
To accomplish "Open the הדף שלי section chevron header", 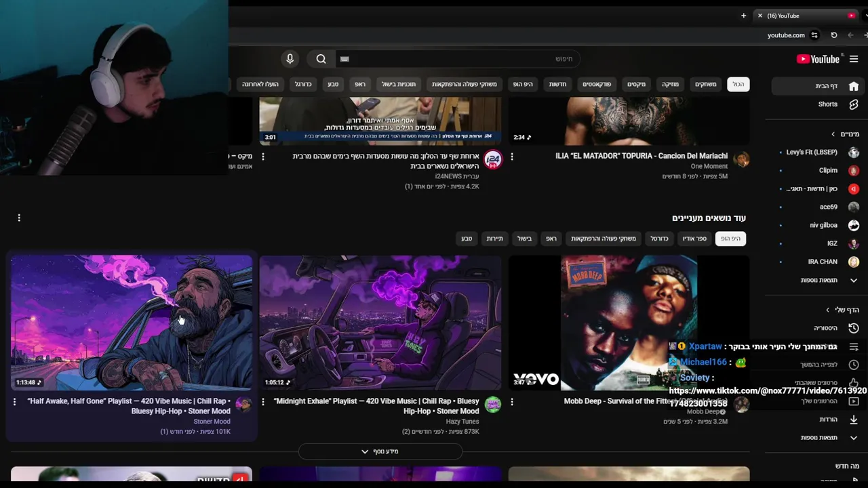I will pos(842,310).
